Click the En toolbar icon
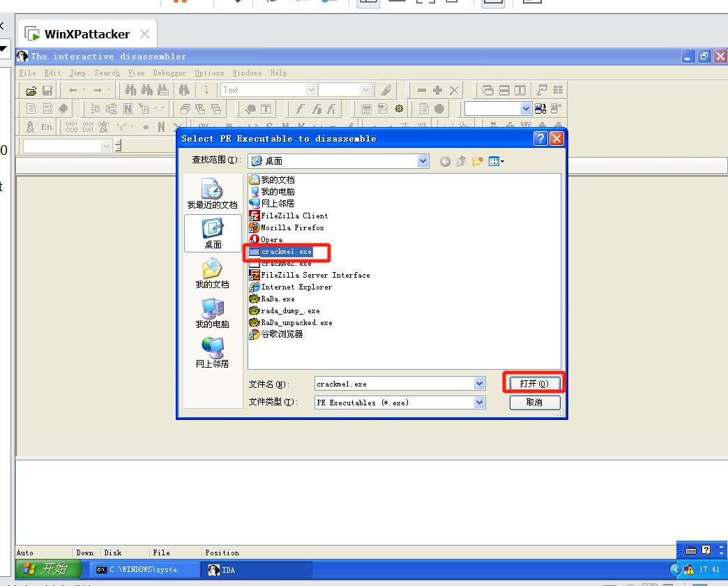The height and width of the screenshot is (586, 728). (x=47, y=127)
